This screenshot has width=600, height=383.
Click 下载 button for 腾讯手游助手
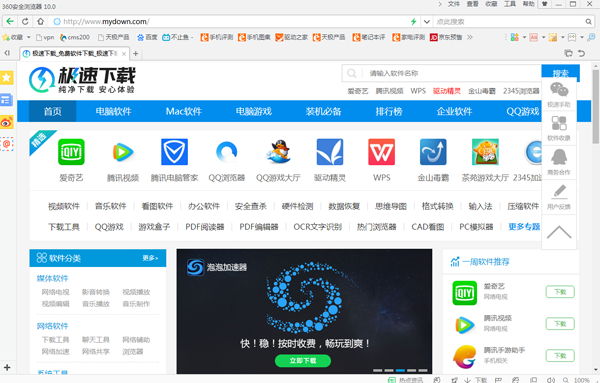560,356
